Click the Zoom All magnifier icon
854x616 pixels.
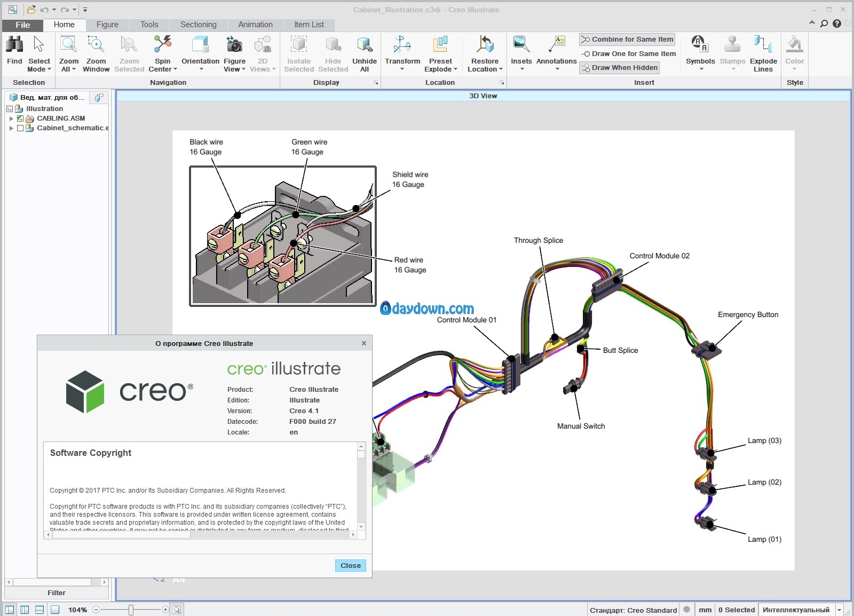[68, 45]
